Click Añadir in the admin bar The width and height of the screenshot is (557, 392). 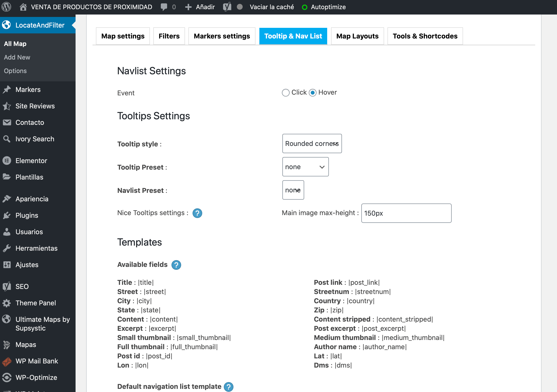(205, 7)
